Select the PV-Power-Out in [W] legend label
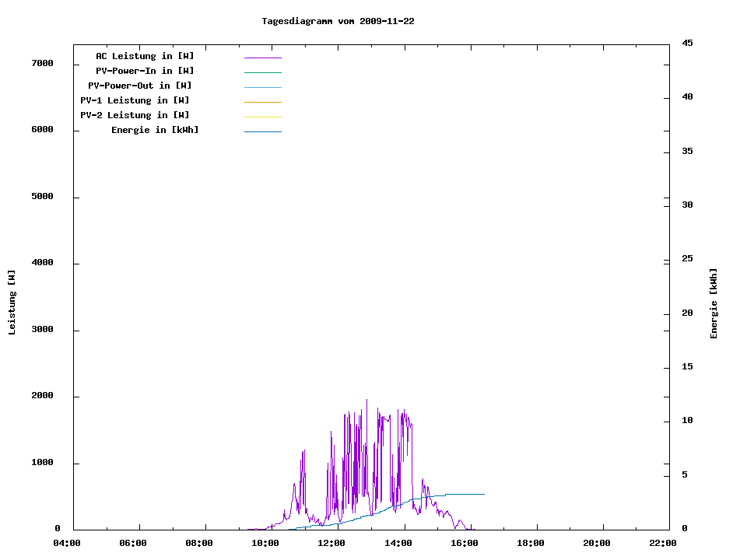Viewport: 747px width, 560px height. pyautogui.click(x=140, y=86)
